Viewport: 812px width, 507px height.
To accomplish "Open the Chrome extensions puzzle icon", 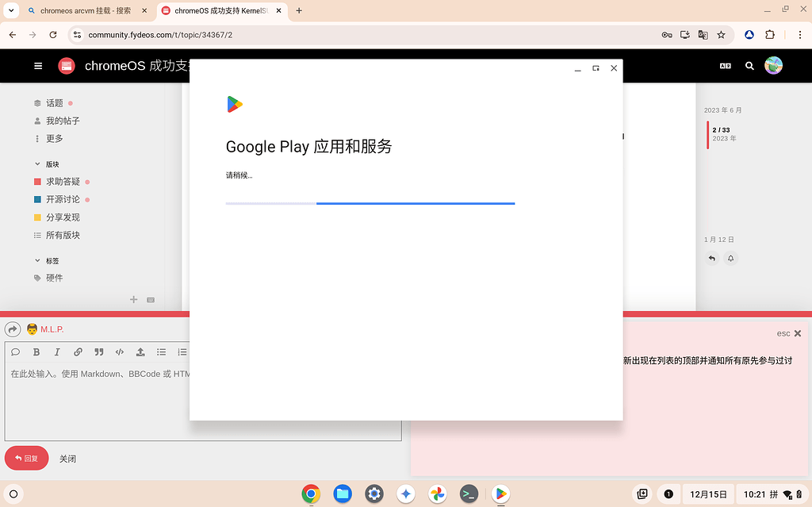I will (770, 35).
